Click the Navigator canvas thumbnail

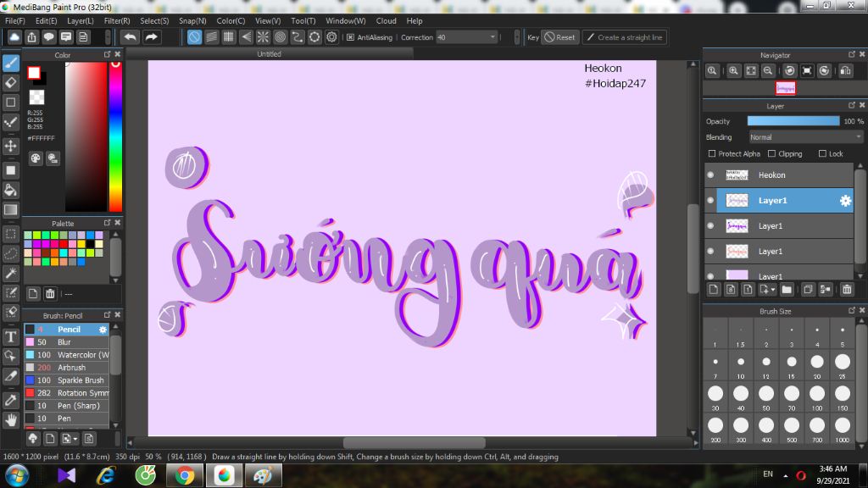786,88
